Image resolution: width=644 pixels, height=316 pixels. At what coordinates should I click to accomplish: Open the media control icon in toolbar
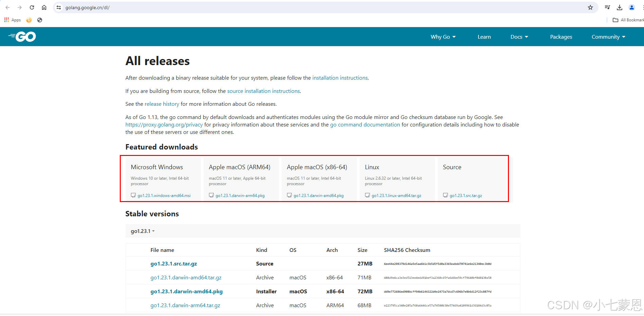pyautogui.click(x=607, y=7)
